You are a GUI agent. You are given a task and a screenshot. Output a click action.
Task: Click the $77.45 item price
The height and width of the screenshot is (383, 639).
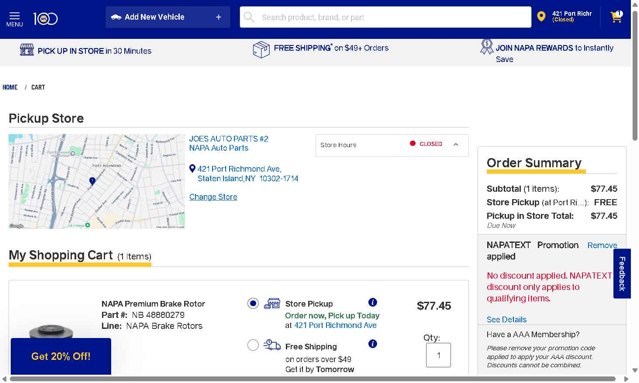click(434, 306)
